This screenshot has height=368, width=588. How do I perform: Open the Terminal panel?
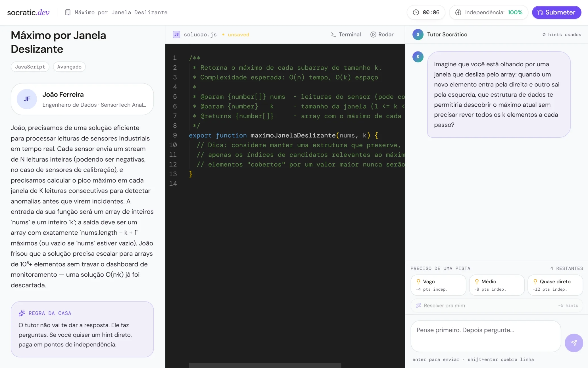(x=346, y=34)
